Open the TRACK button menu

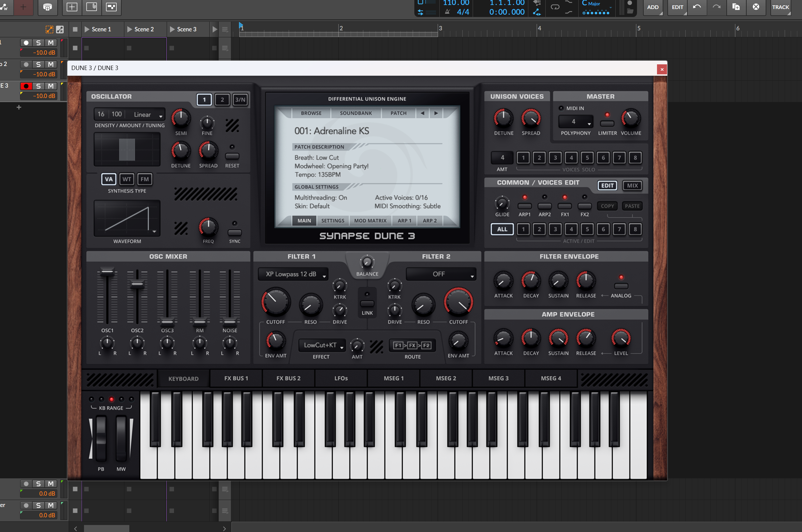tap(780, 7)
